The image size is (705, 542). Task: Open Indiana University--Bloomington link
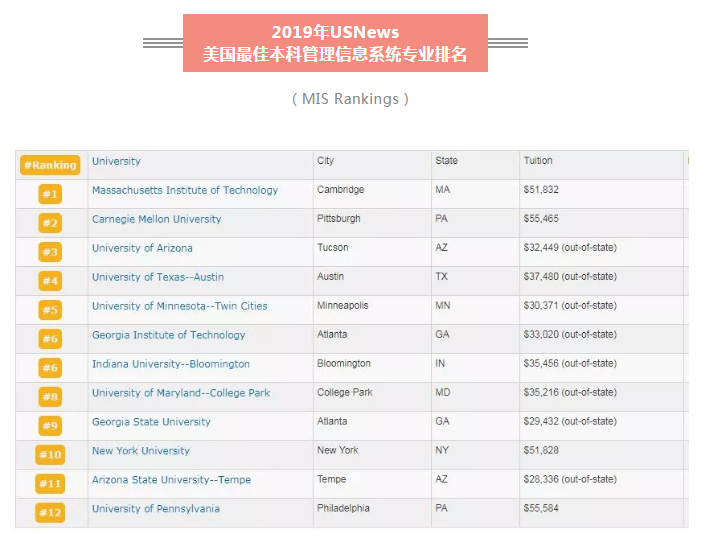point(171,364)
